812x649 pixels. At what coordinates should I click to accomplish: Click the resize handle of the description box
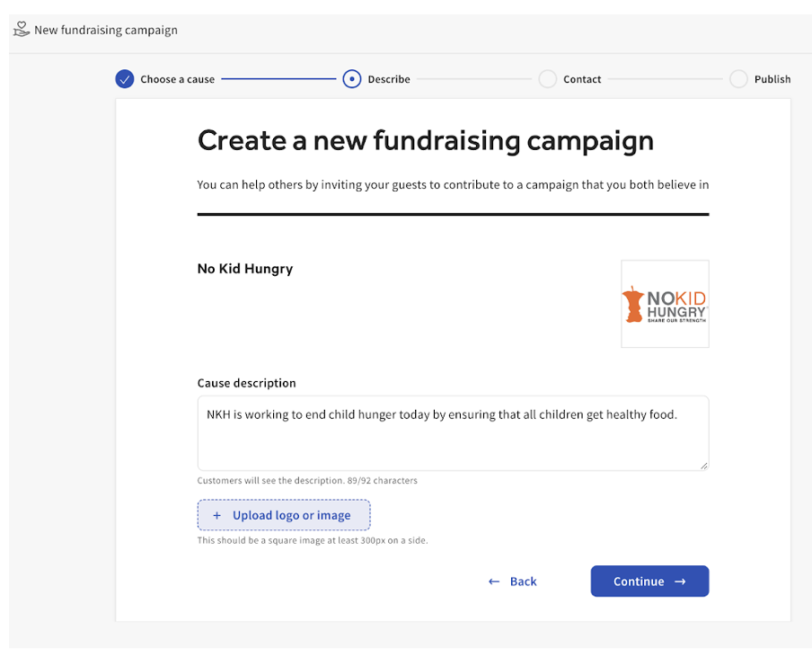704,466
